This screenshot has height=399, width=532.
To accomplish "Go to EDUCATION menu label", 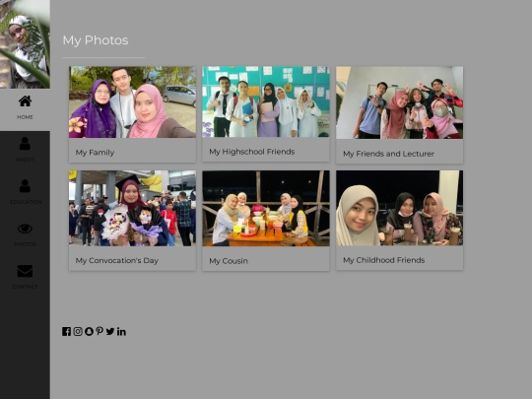I will 26,202.
